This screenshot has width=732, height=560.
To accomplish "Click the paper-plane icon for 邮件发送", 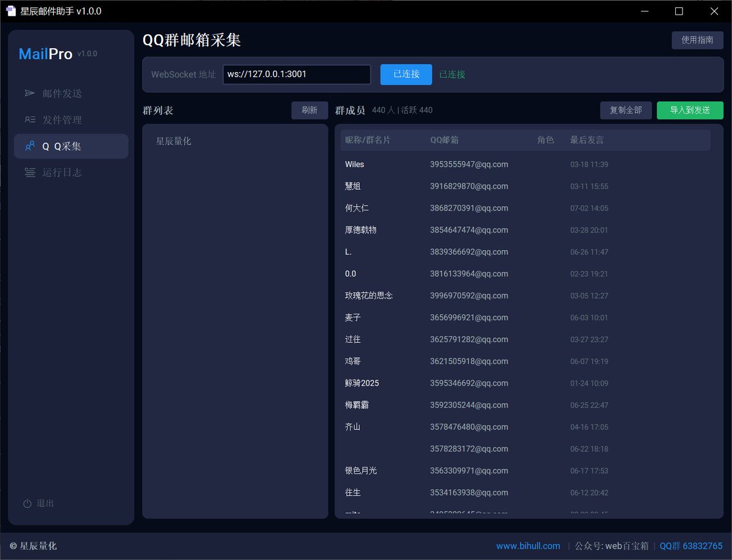I will (30, 93).
